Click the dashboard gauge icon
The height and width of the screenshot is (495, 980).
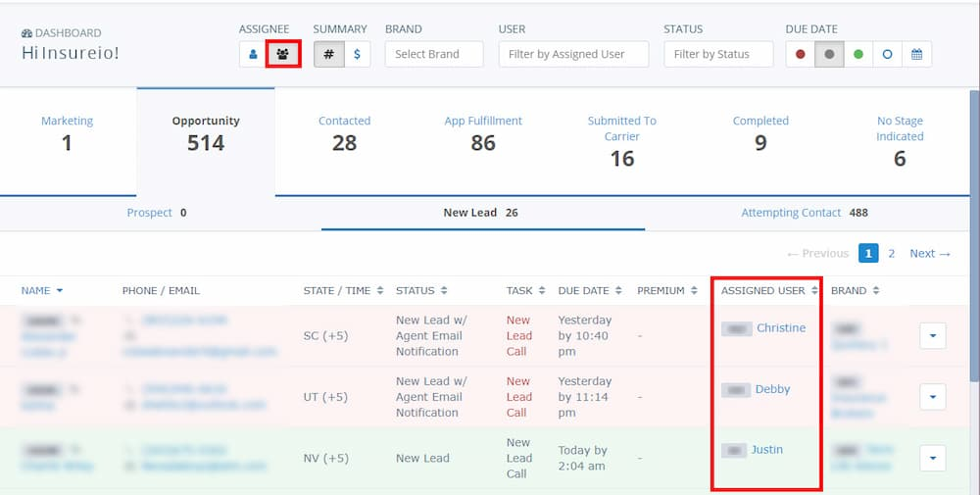26,33
